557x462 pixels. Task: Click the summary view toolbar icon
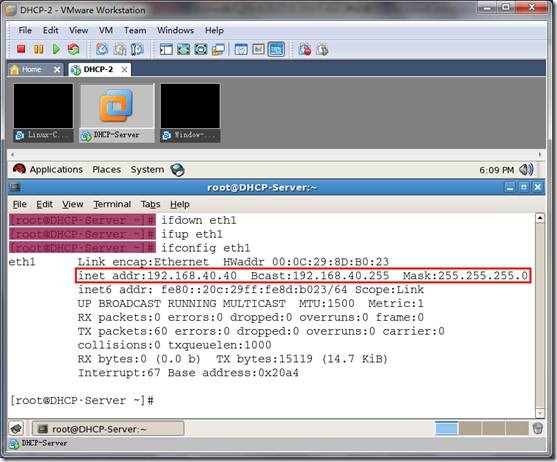pyautogui.click(x=241, y=49)
